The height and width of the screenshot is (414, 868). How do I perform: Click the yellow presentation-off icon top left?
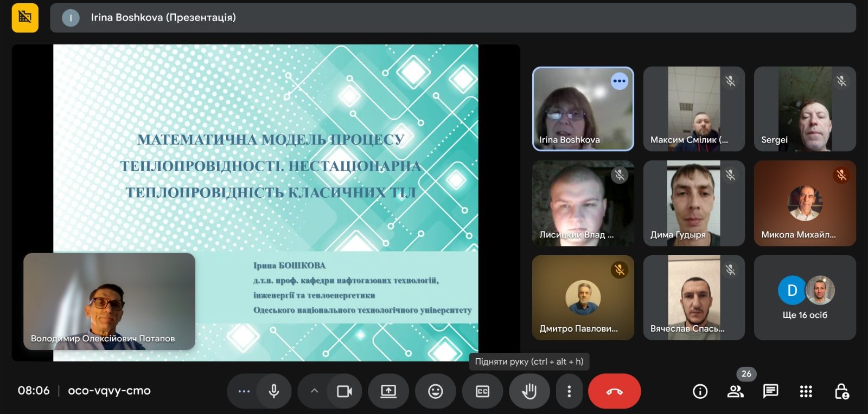(25, 17)
